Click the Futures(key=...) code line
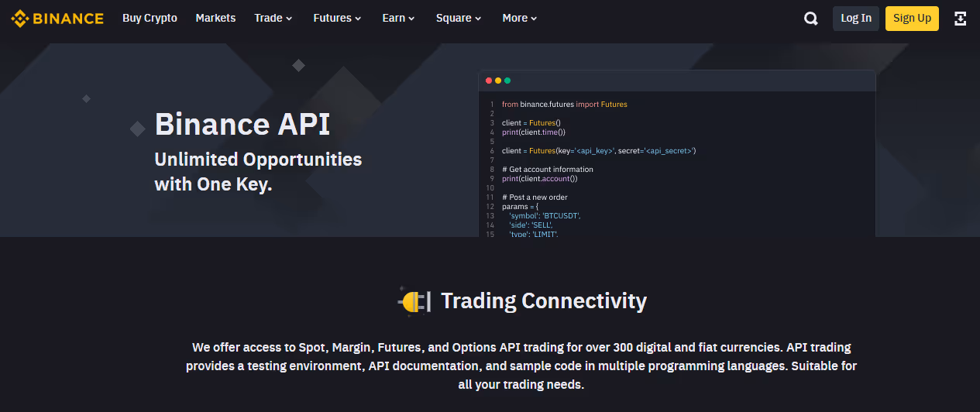Screen dimensions: 980x412 click(x=598, y=151)
